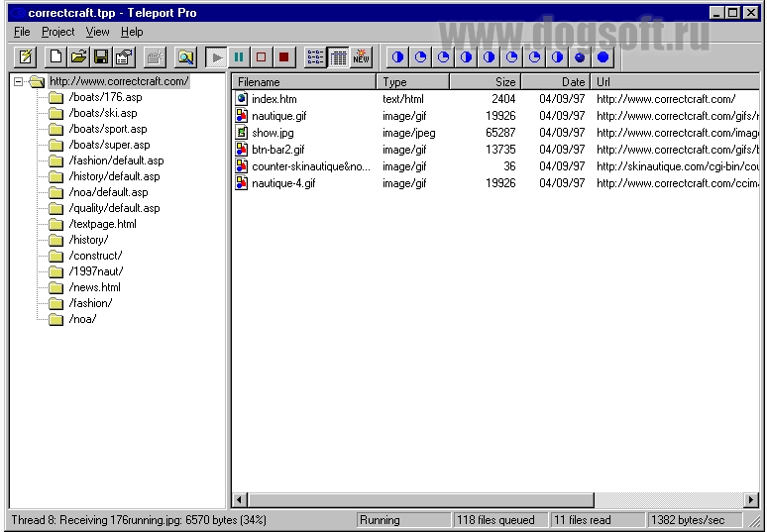767x532 pixels.
Task: Select the /quality/default.asp folder
Action: pos(115,208)
